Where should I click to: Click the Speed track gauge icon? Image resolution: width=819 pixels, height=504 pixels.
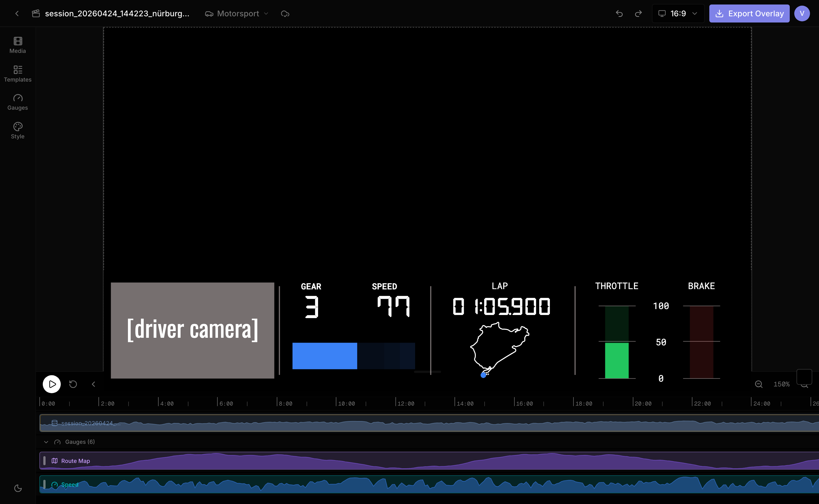[55, 484]
